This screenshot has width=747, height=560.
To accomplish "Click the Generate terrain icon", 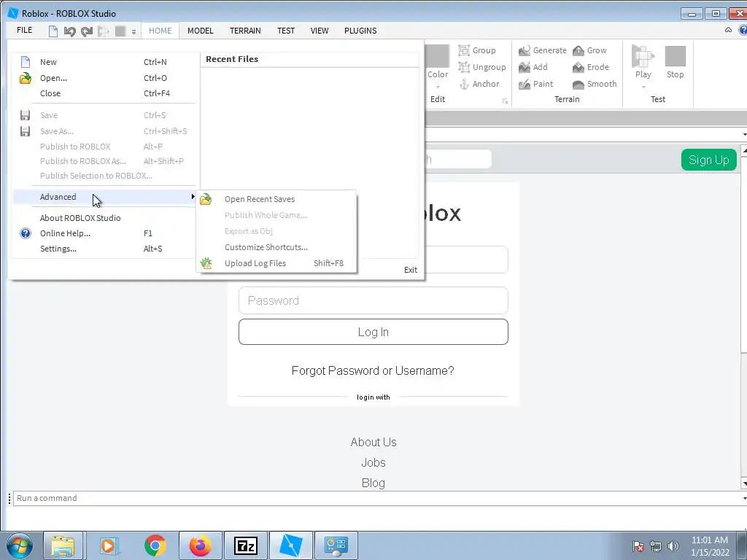I will click(525, 50).
